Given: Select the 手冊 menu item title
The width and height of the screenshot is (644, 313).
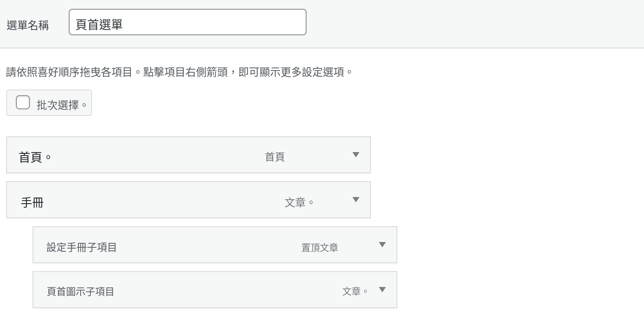Looking at the screenshot, I should coord(32,203).
